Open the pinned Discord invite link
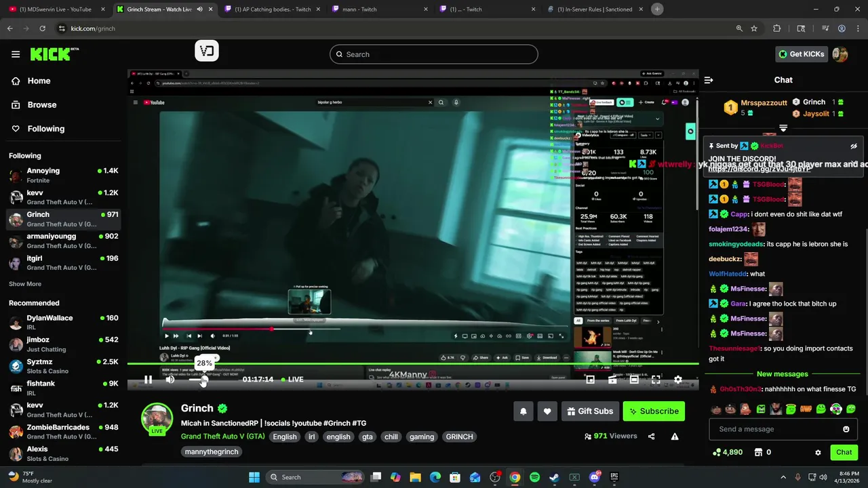 (758, 168)
